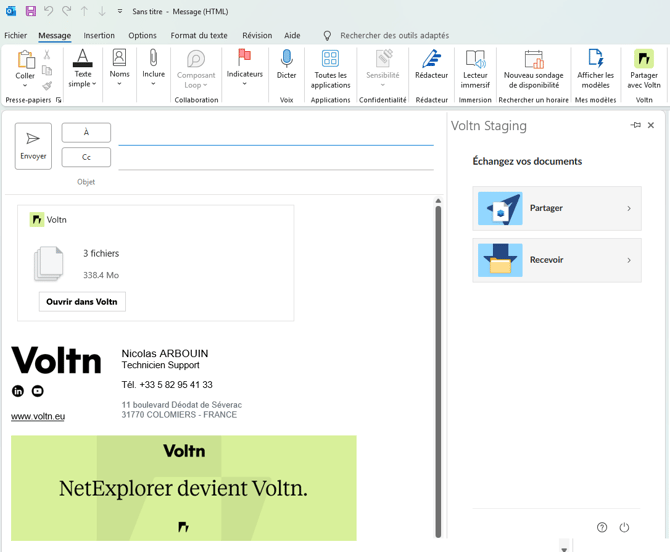Open the Inclure attachment dropdown
Screen dimensions: 670x552
coord(153,67)
